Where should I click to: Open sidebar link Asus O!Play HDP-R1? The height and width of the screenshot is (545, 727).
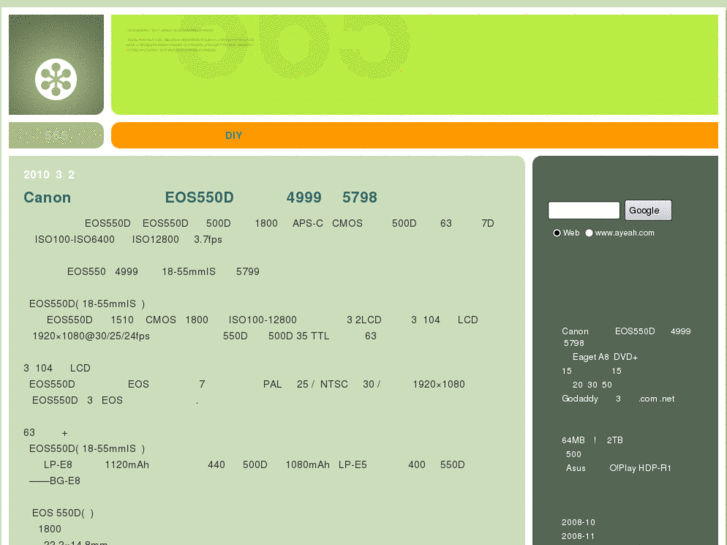618,468
